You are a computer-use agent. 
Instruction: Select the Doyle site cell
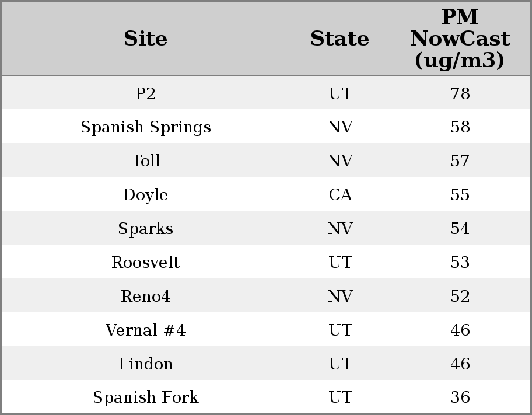click(x=146, y=195)
